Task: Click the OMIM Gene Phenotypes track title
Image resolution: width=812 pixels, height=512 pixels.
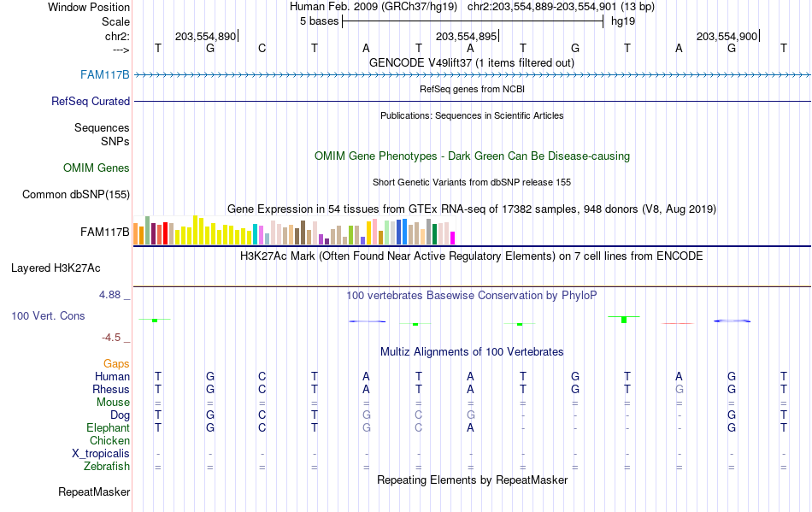Action: [472, 156]
